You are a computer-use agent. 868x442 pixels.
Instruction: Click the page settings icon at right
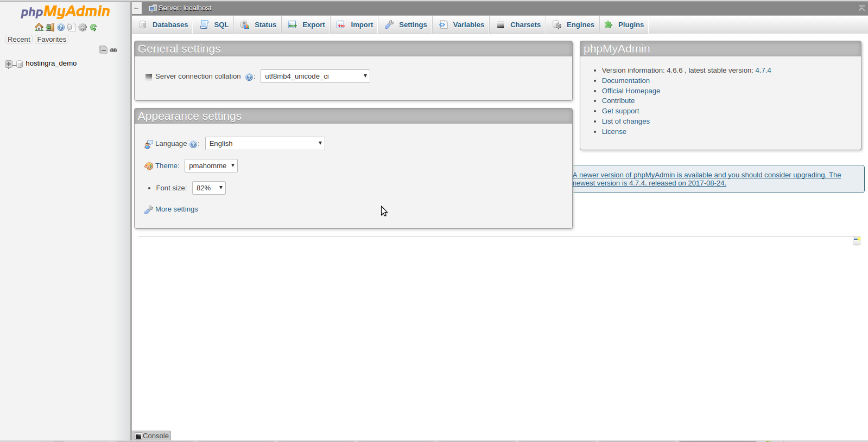857,241
